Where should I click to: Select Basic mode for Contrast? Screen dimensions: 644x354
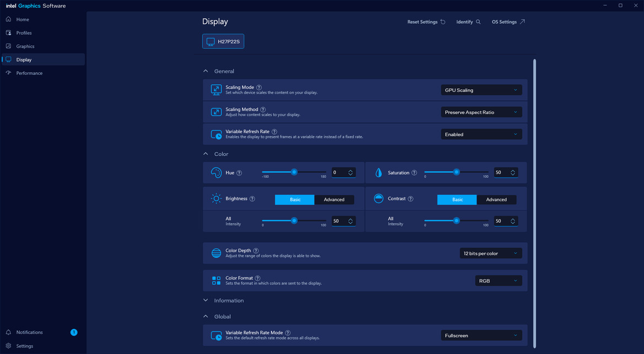click(457, 200)
